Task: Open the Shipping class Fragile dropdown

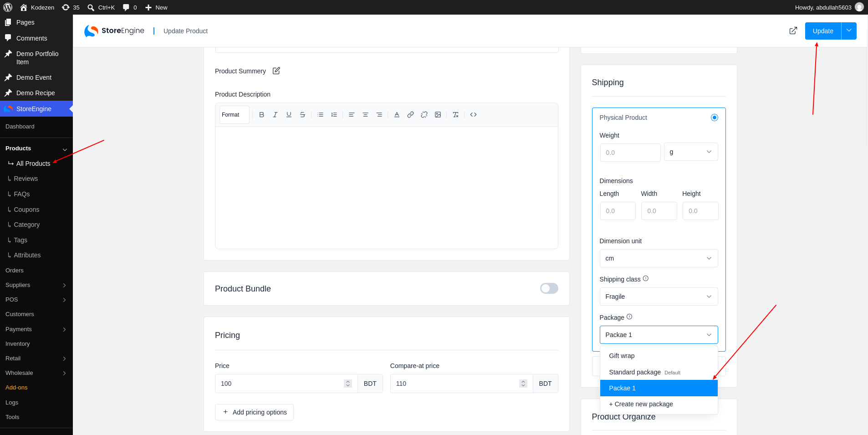Action: tap(659, 297)
